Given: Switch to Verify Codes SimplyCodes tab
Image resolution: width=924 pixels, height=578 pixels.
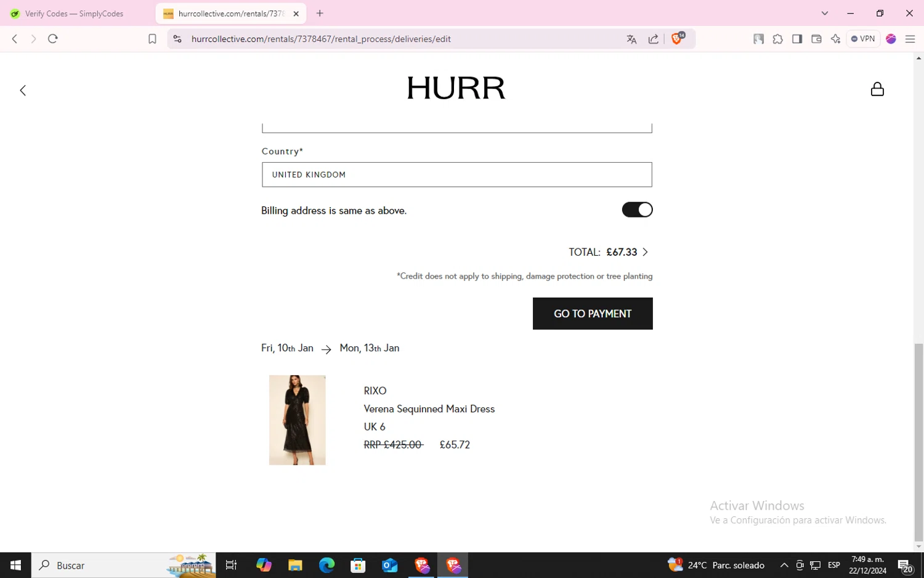Looking at the screenshot, I should pos(74,14).
